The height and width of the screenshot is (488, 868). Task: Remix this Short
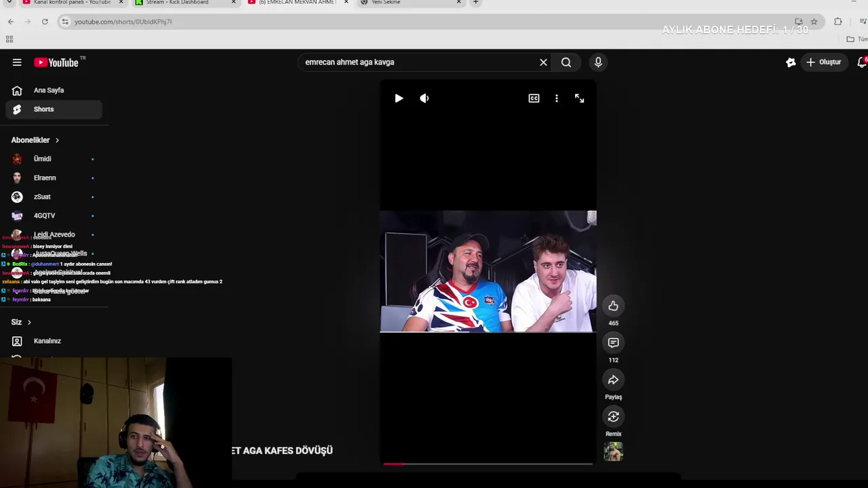tap(613, 416)
